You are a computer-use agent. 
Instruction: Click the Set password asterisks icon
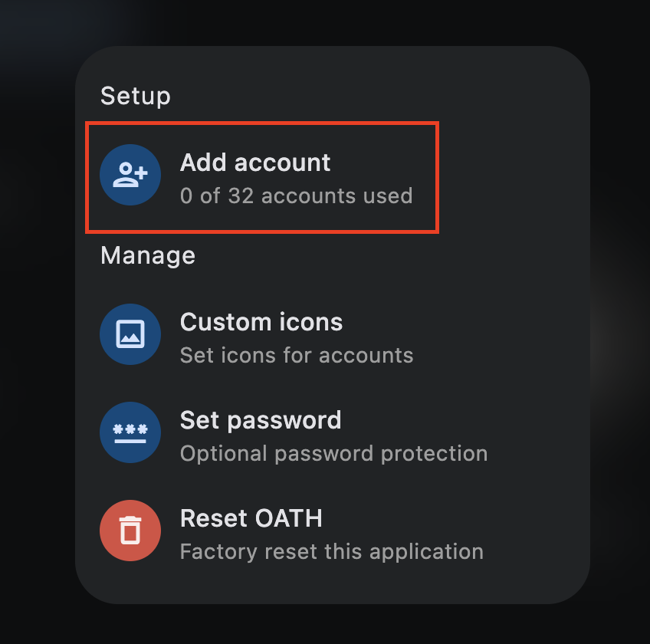click(x=130, y=432)
